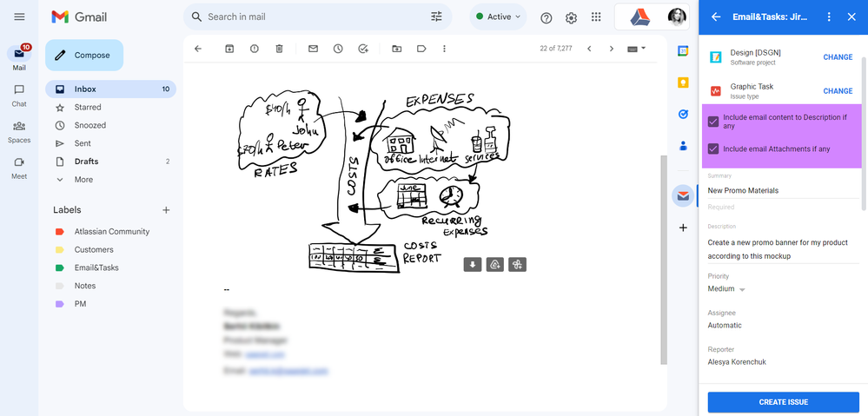Add attachment to Google Drive
Image resolution: width=868 pixels, height=416 pixels.
(495, 265)
